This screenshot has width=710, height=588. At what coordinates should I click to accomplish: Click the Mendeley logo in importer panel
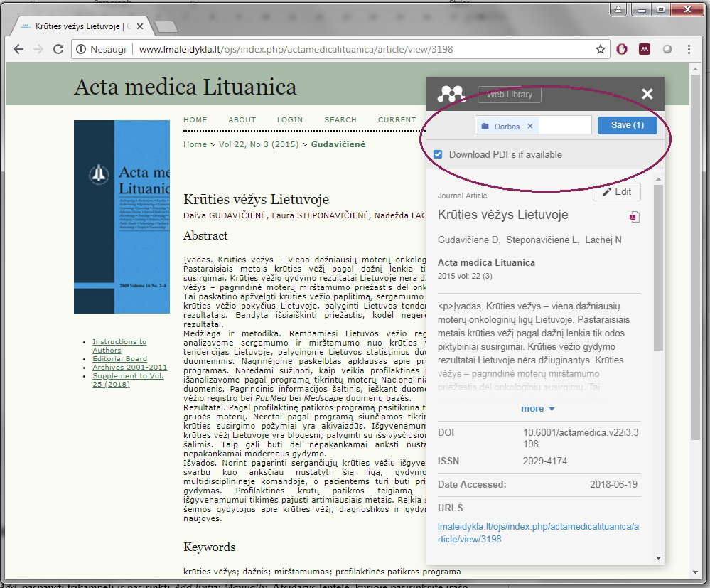coord(451,95)
